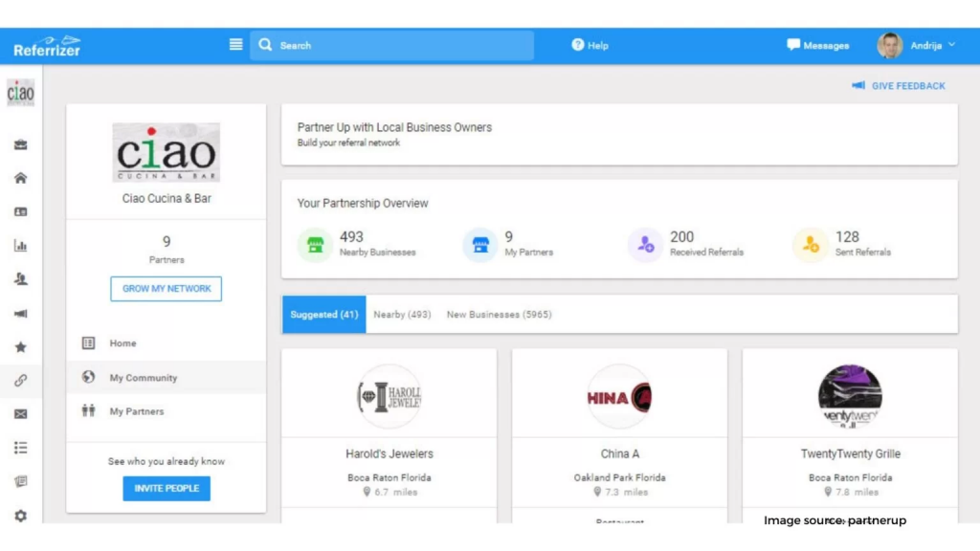Click the 6.7 miles location pin
Viewport: 980px width, 551px height.
tap(367, 492)
